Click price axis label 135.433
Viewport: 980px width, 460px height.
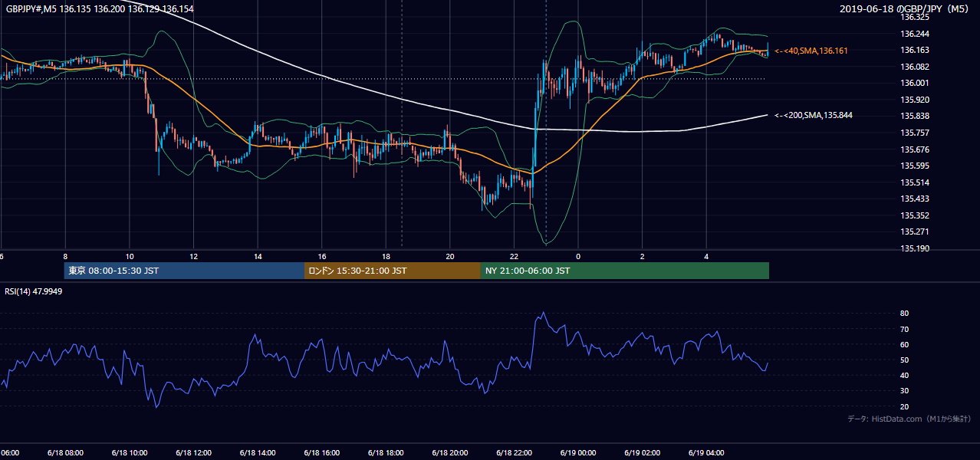[x=915, y=199]
